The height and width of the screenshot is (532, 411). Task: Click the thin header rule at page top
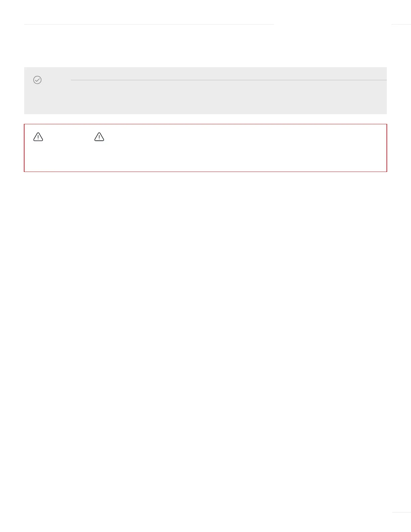(149, 24)
